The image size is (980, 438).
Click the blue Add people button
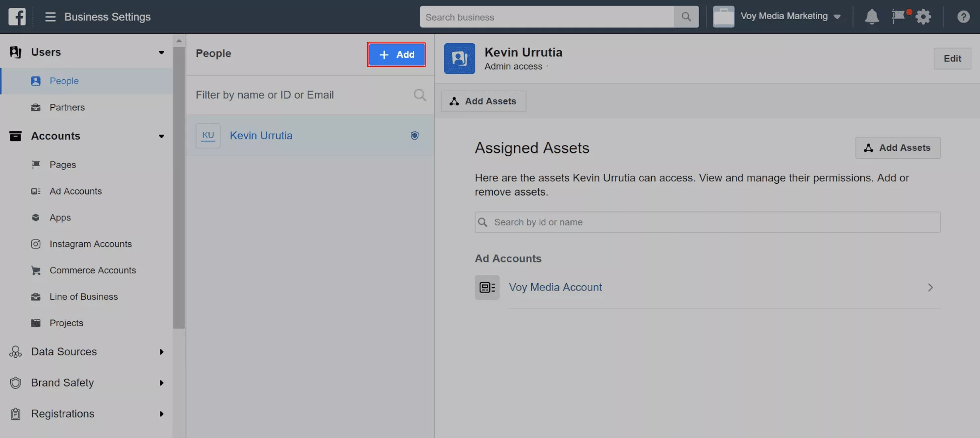[396, 54]
